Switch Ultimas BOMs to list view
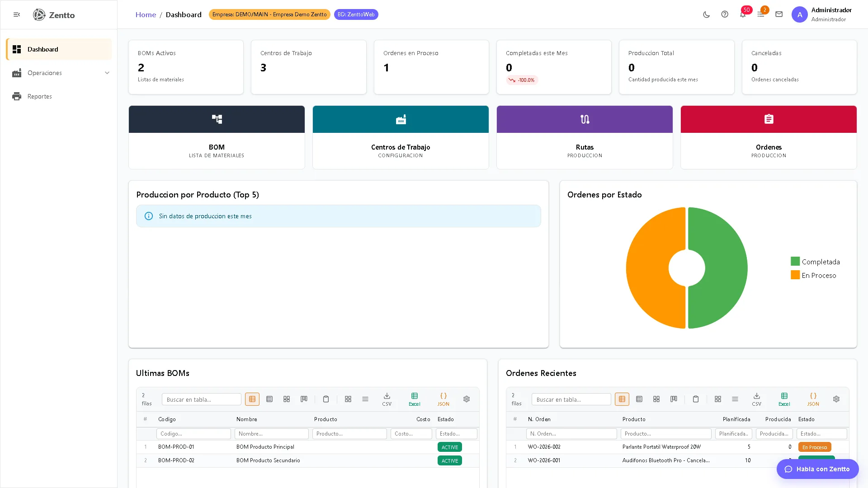 [x=269, y=399]
